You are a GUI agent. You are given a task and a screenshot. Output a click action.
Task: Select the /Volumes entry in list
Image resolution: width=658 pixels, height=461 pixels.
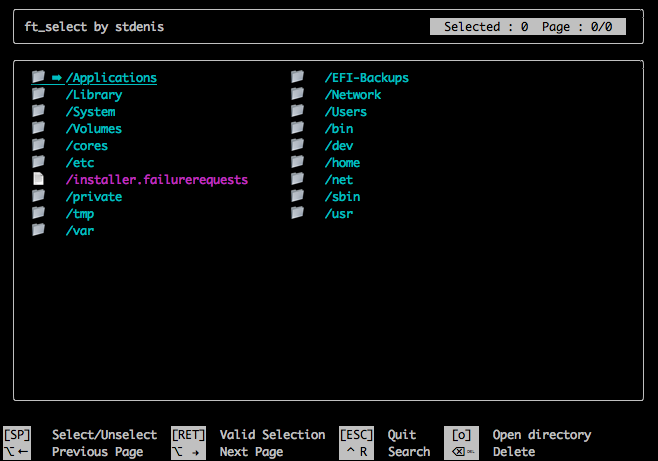(x=94, y=129)
